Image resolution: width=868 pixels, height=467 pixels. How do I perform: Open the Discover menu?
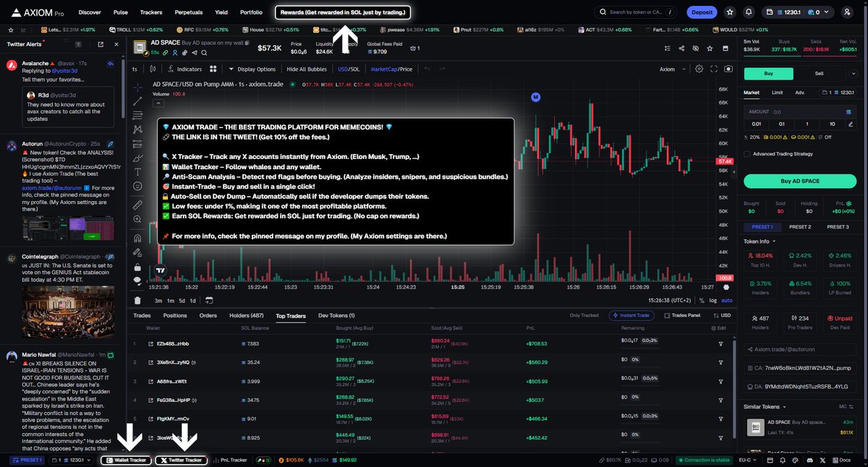coord(90,12)
